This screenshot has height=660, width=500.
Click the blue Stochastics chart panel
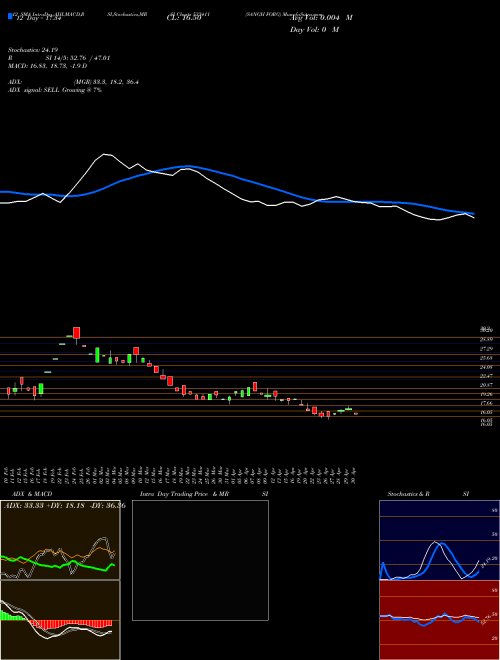439,540
